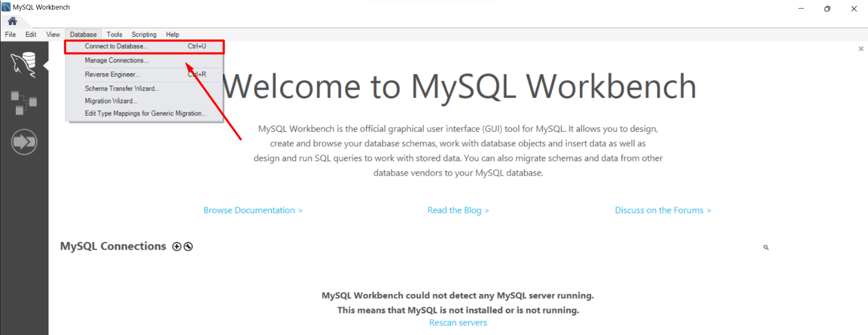Image resolution: width=868 pixels, height=335 pixels.
Task: Open the Models sidebar icon
Action: (x=24, y=103)
